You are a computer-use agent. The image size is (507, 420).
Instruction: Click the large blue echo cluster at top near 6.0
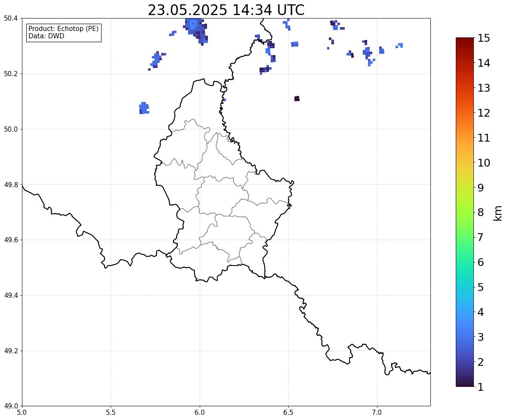[x=196, y=31]
